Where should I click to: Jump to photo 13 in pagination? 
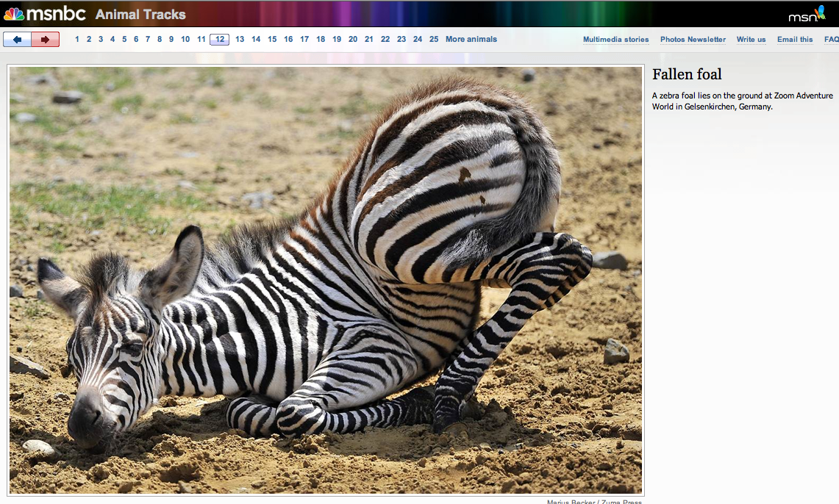tap(240, 40)
